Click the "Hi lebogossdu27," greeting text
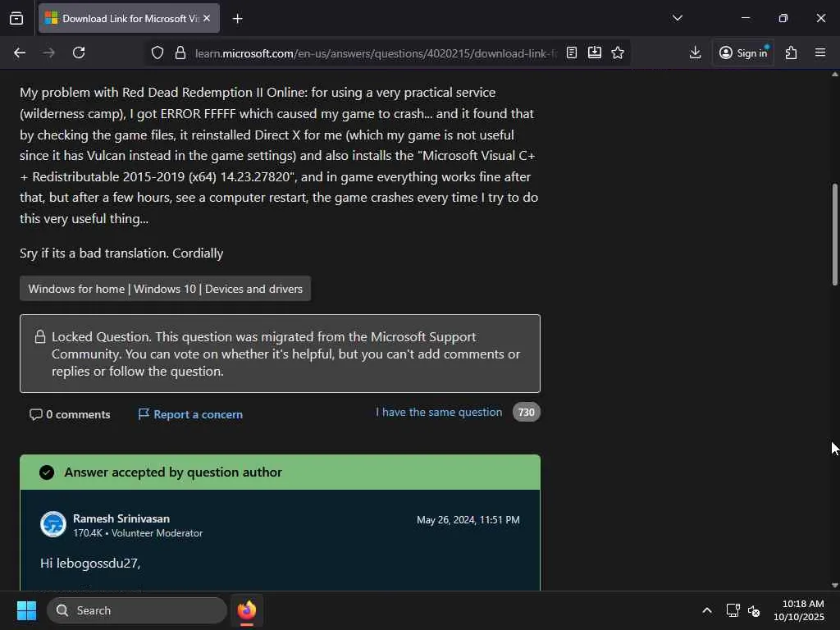Image resolution: width=840 pixels, height=630 pixels. (90, 563)
